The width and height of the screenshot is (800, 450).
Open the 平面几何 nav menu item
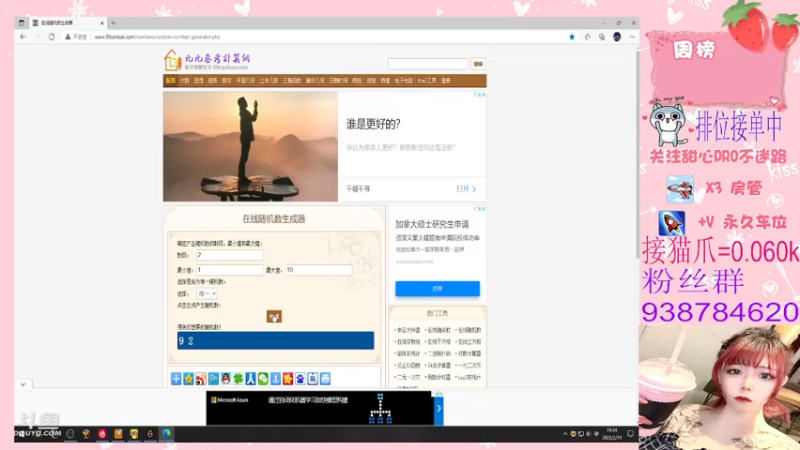[245, 81]
